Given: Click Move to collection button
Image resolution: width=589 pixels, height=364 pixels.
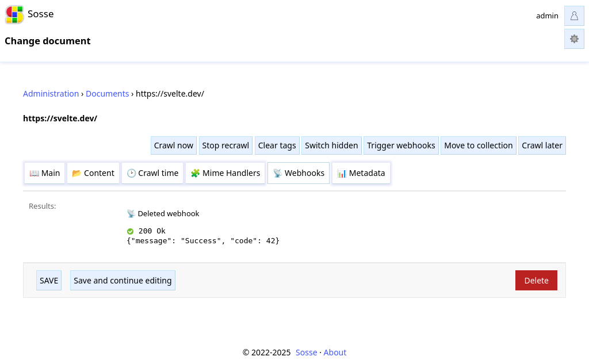Looking at the screenshot, I should point(478,145).
